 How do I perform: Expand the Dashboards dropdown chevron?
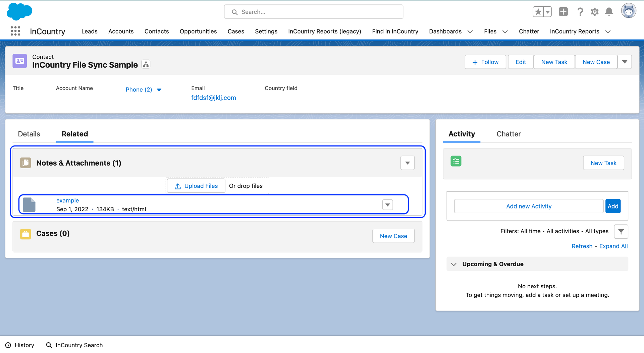(x=470, y=32)
